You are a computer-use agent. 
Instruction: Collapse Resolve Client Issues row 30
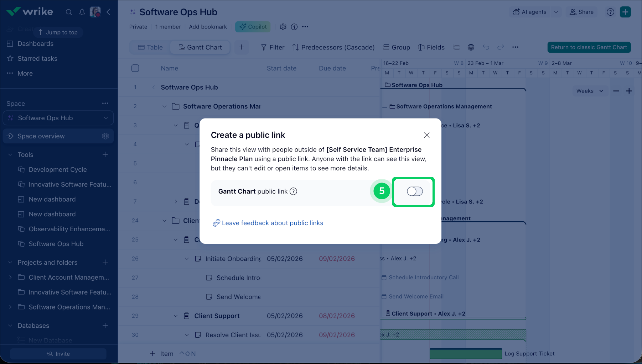(187, 335)
